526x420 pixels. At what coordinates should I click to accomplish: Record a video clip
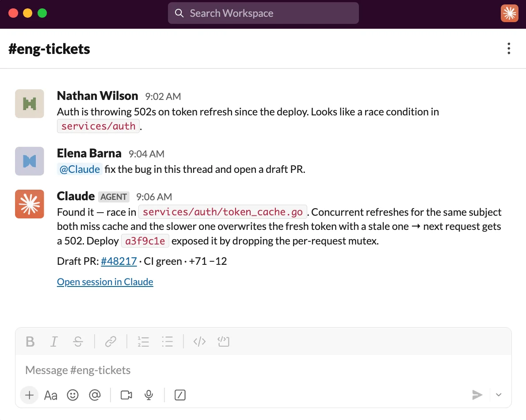point(126,395)
